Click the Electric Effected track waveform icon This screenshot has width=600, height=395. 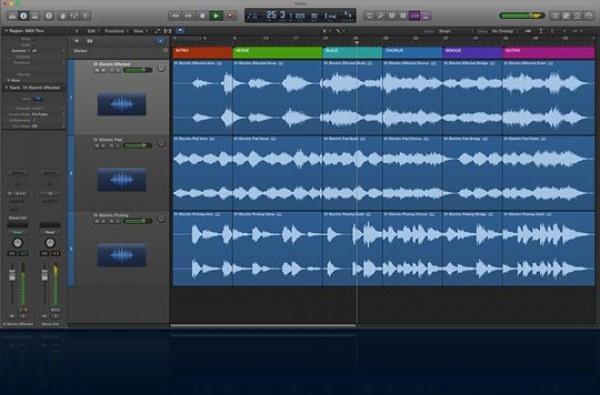(x=122, y=104)
